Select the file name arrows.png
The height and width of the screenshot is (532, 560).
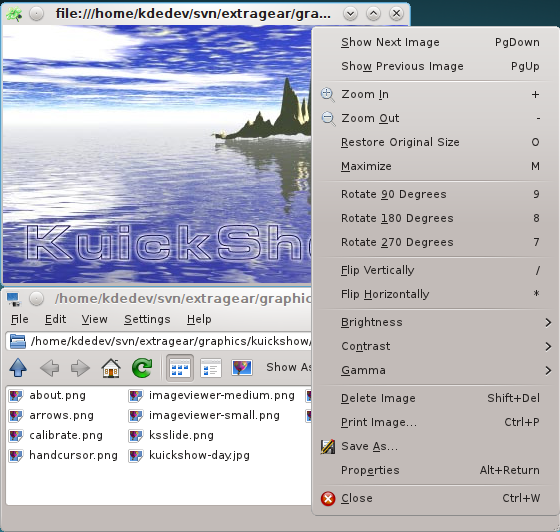tap(61, 416)
